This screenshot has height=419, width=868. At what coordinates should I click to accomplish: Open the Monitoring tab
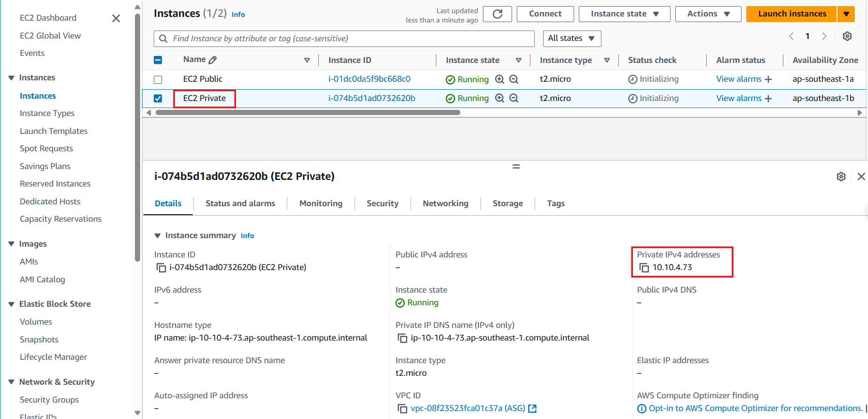pyautogui.click(x=321, y=203)
